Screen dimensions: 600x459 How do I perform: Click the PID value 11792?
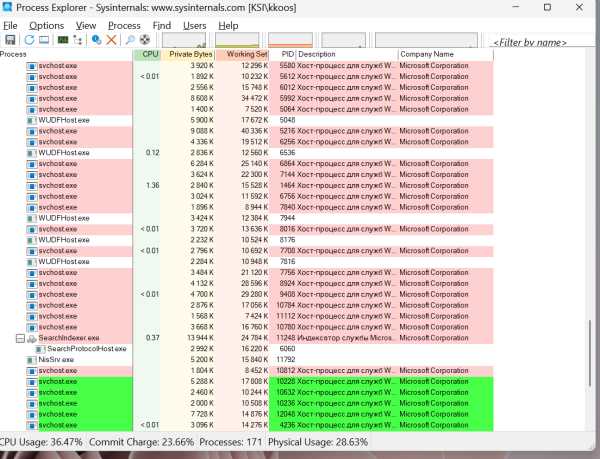(286, 360)
